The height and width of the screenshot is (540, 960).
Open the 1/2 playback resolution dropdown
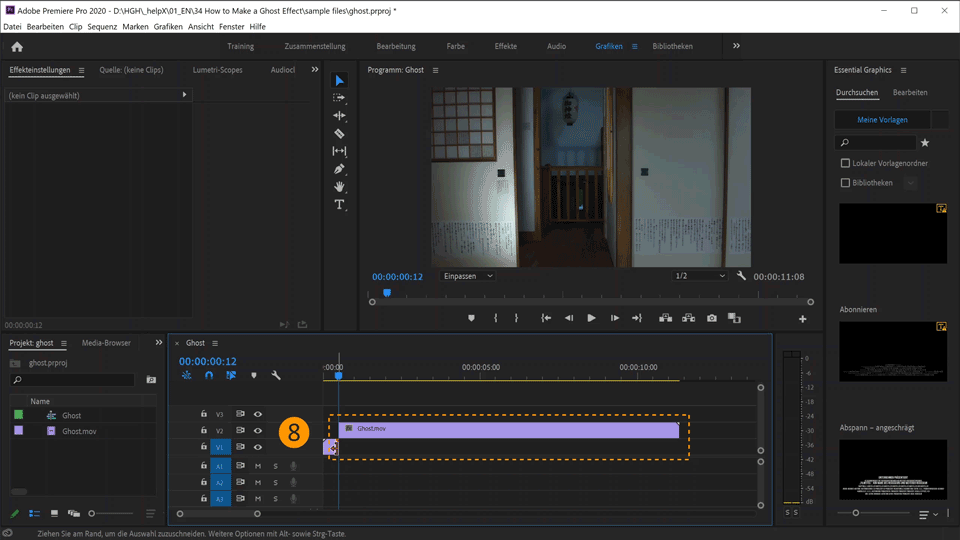coord(700,276)
